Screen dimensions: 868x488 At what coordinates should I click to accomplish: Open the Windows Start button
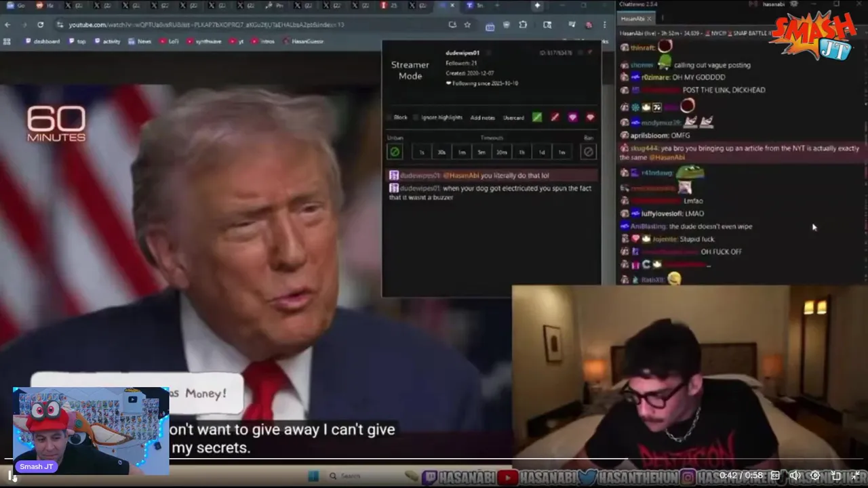313,476
